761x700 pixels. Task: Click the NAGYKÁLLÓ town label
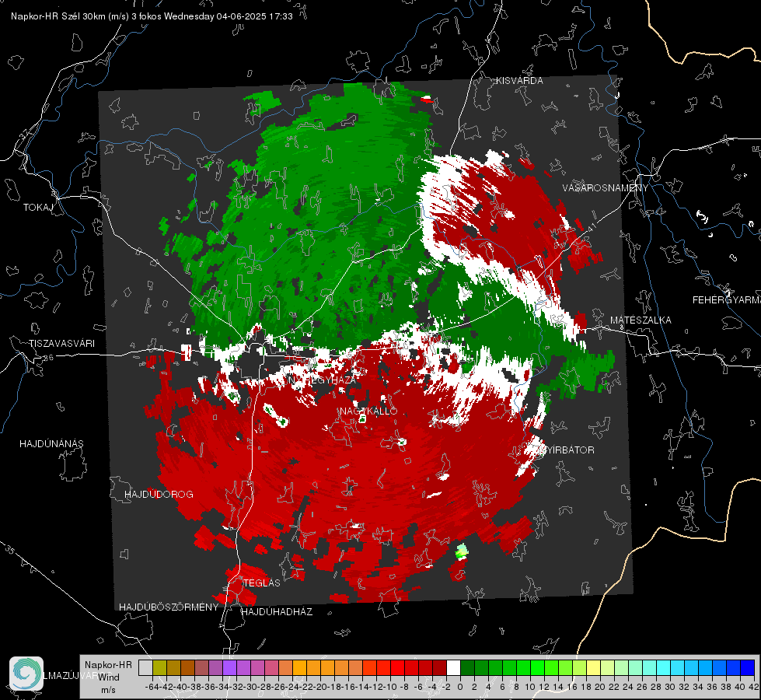tap(368, 411)
